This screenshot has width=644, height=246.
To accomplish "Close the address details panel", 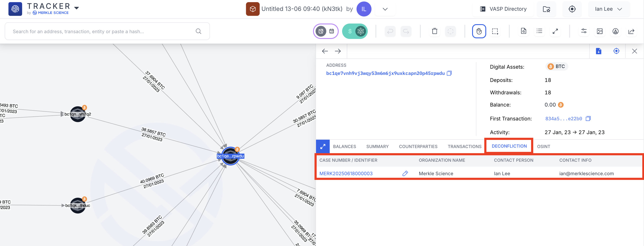I will coord(634,51).
